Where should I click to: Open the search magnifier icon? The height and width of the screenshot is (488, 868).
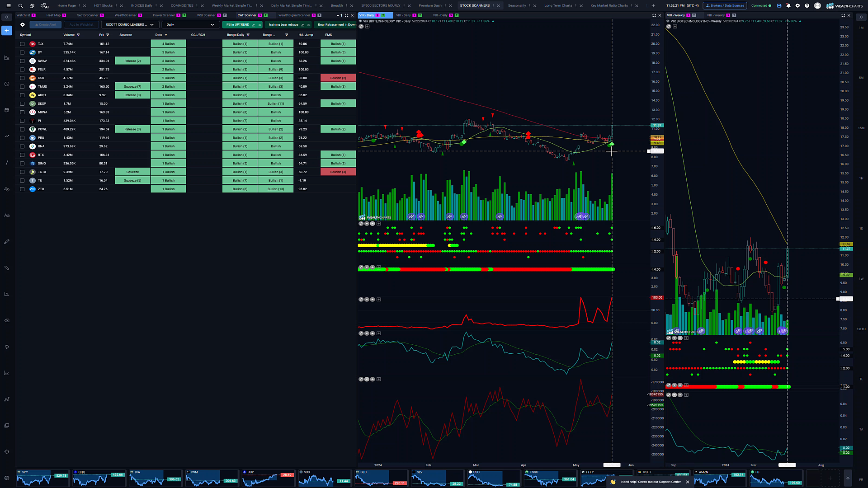(20, 5)
